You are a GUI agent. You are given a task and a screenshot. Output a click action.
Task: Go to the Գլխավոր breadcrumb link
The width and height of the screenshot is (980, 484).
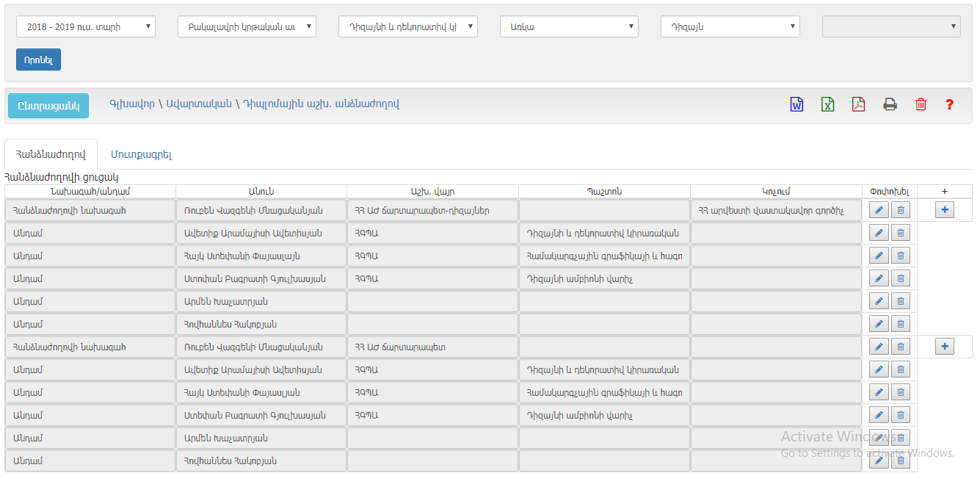(132, 104)
